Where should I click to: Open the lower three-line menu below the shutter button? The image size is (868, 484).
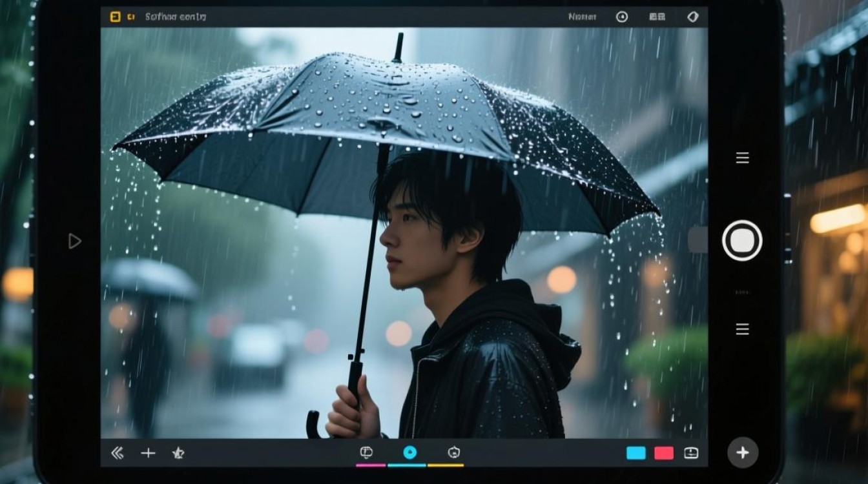[x=743, y=329]
